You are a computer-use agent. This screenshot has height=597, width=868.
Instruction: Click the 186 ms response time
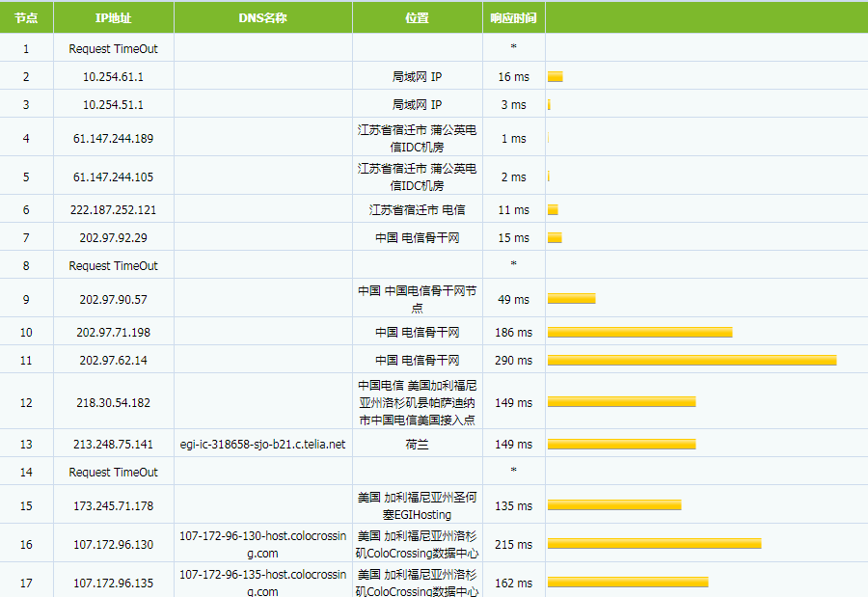coord(513,333)
